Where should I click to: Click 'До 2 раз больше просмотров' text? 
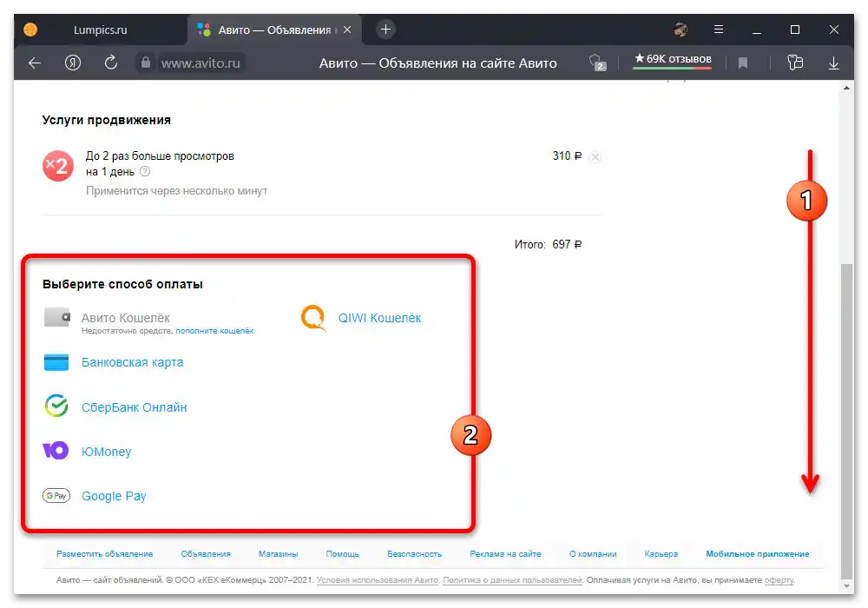coord(160,156)
